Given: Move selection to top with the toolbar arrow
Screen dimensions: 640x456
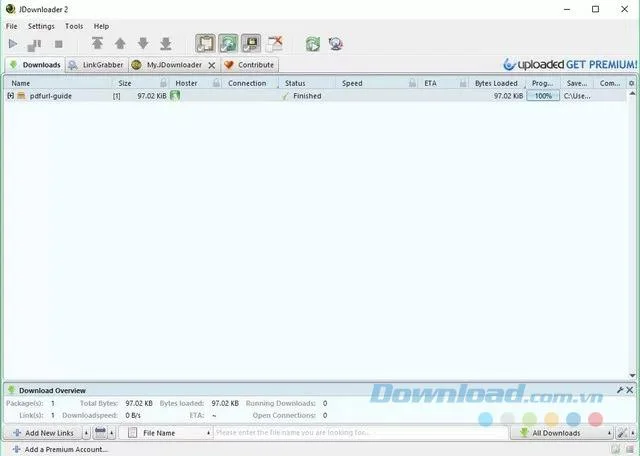Looking at the screenshot, I should [x=97, y=43].
